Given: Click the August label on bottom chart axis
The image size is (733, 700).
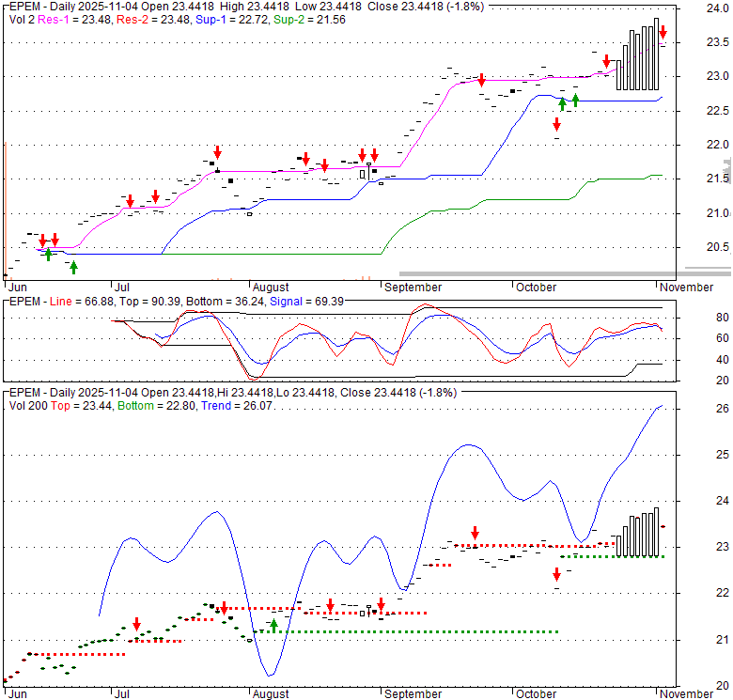Looking at the screenshot, I should pyautogui.click(x=269, y=693).
